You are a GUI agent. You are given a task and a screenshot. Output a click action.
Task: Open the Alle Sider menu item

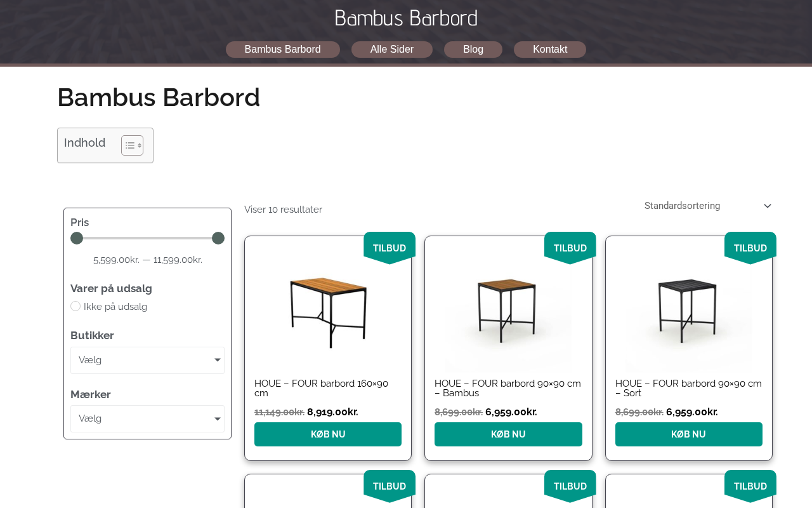(392, 50)
